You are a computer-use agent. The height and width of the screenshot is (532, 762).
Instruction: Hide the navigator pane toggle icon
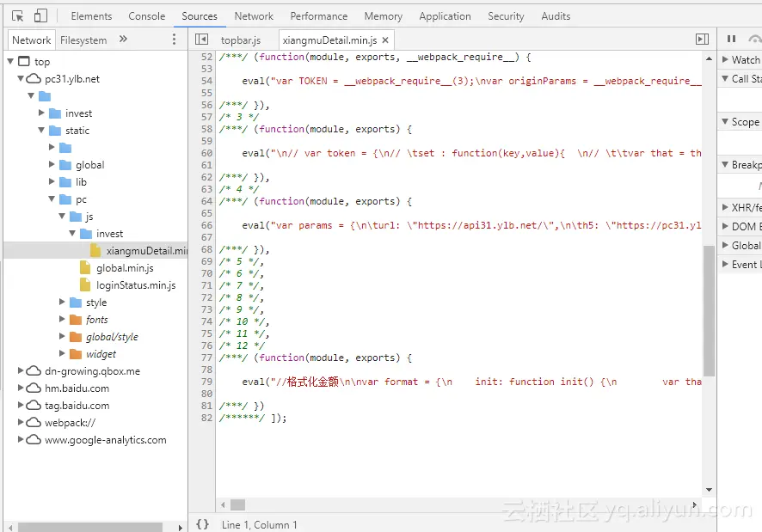click(201, 40)
